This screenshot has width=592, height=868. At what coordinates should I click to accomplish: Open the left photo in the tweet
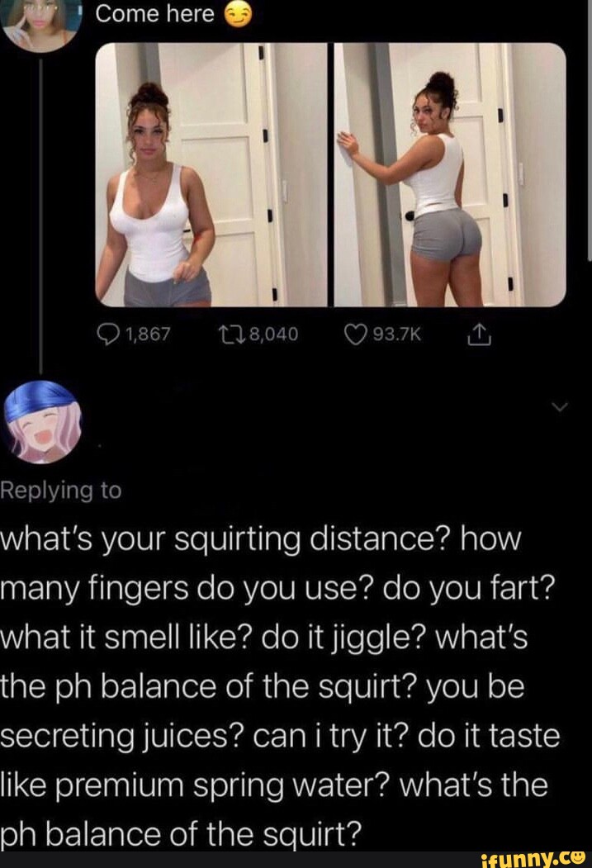[212, 174]
